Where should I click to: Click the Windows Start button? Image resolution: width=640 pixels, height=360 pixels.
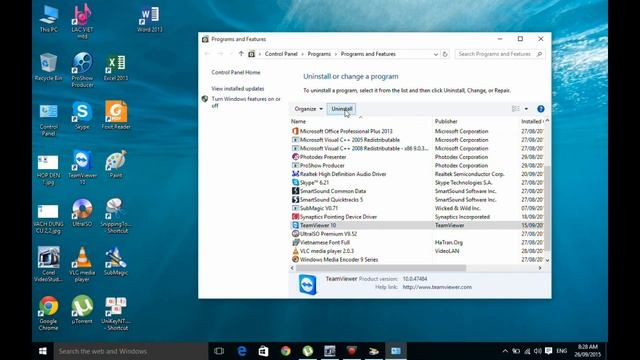pos(42,351)
